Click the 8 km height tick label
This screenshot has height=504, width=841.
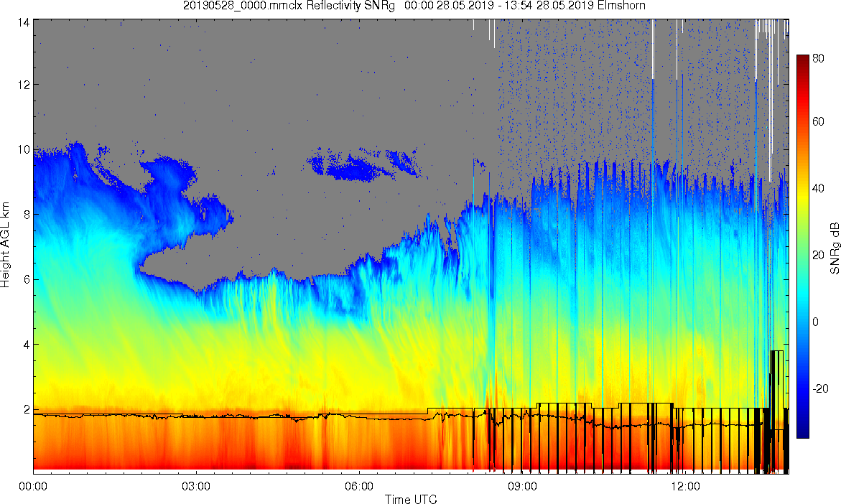pyautogui.click(x=27, y=215)
